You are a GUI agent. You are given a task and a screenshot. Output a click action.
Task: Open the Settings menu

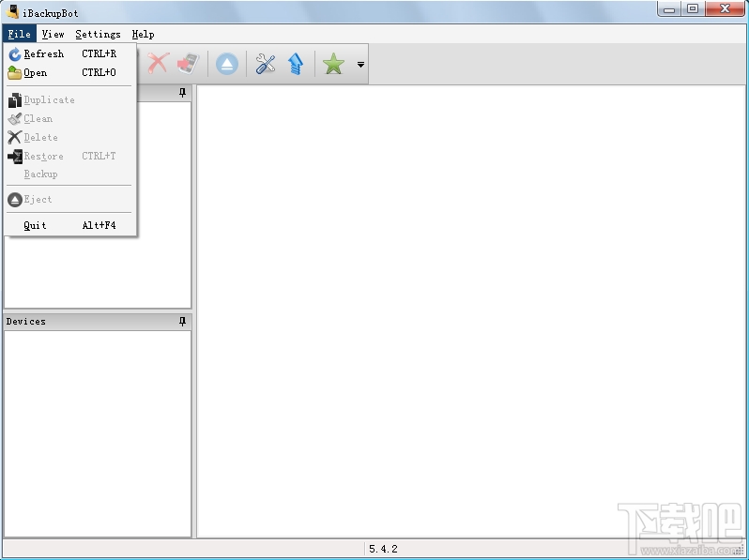(x=98, y=34)
